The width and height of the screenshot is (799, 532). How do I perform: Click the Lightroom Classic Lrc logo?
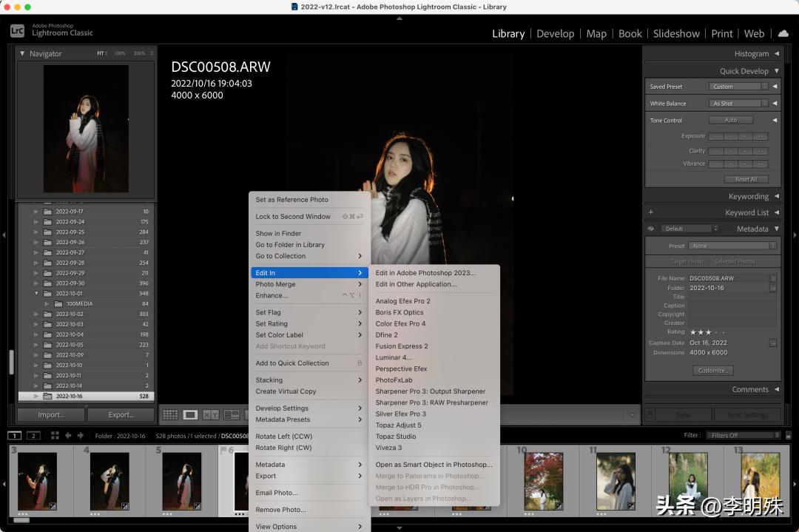17,30
